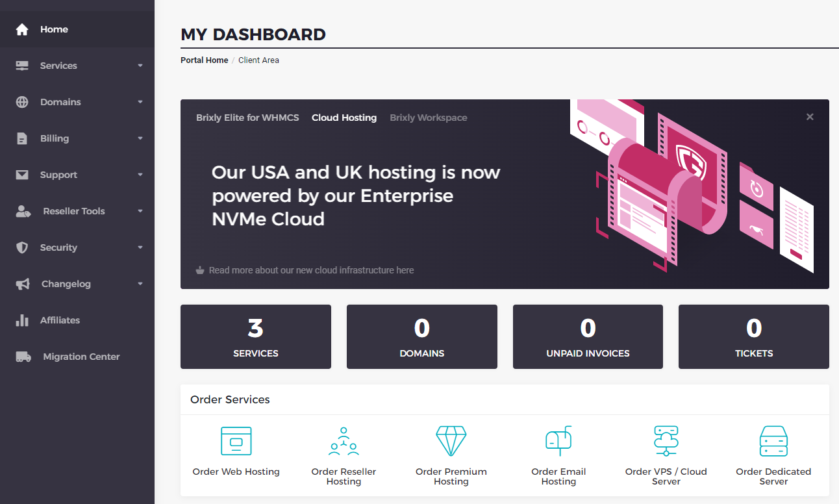The height and width of the screenshot is (504, 839).
Task: Click the Order Email Hosting mailbox icon
Action: pyautogui.click(x=558, y=441)
